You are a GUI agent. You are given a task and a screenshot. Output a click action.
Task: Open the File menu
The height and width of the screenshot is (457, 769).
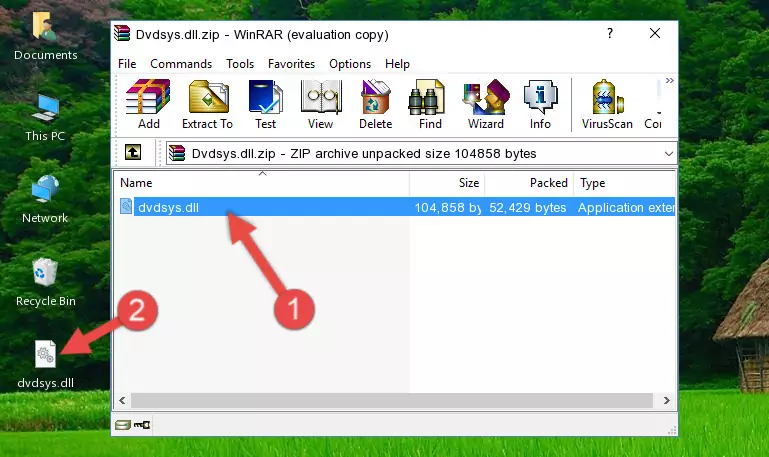[127, 64]
